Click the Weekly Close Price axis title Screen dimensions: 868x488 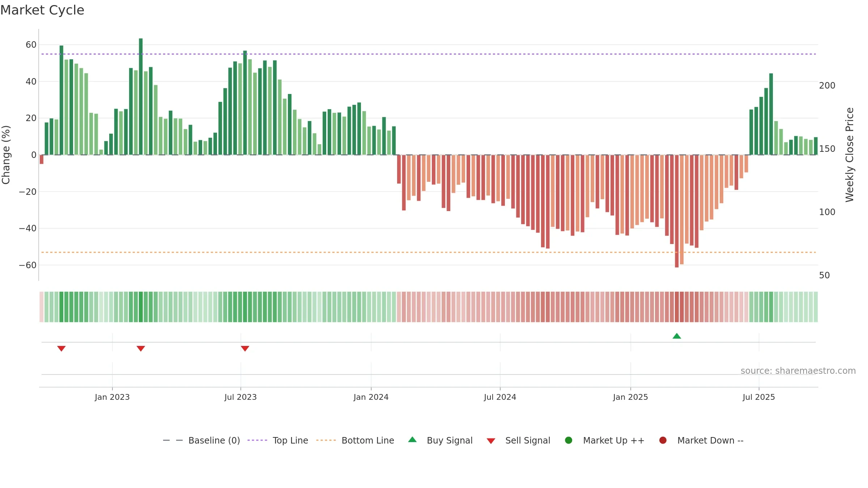[x=850, y=155]
